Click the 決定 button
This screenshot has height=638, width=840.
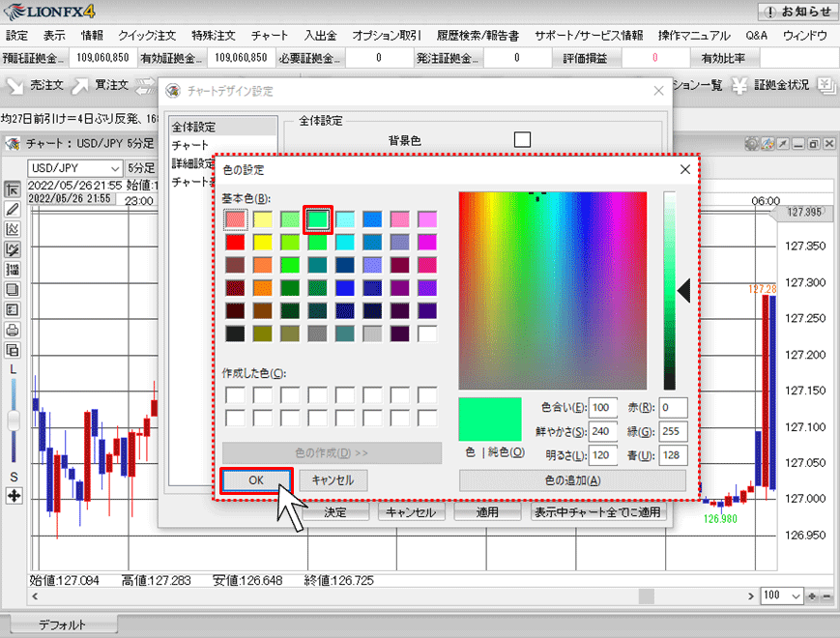[x=335, y=512]
